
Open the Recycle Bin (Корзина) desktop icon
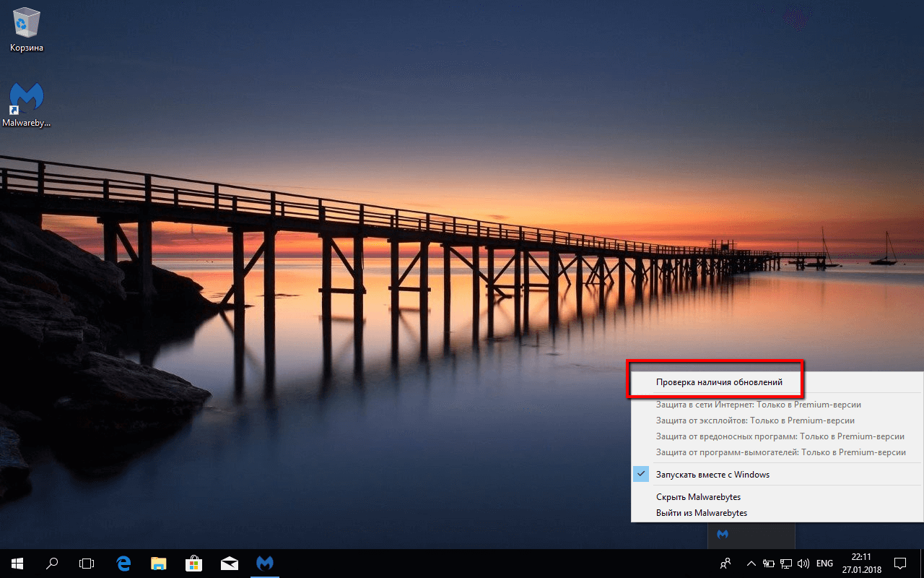point(27,30)
